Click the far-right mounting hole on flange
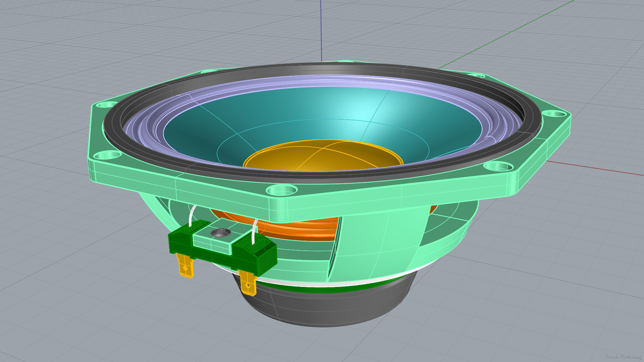 point(553,114)
